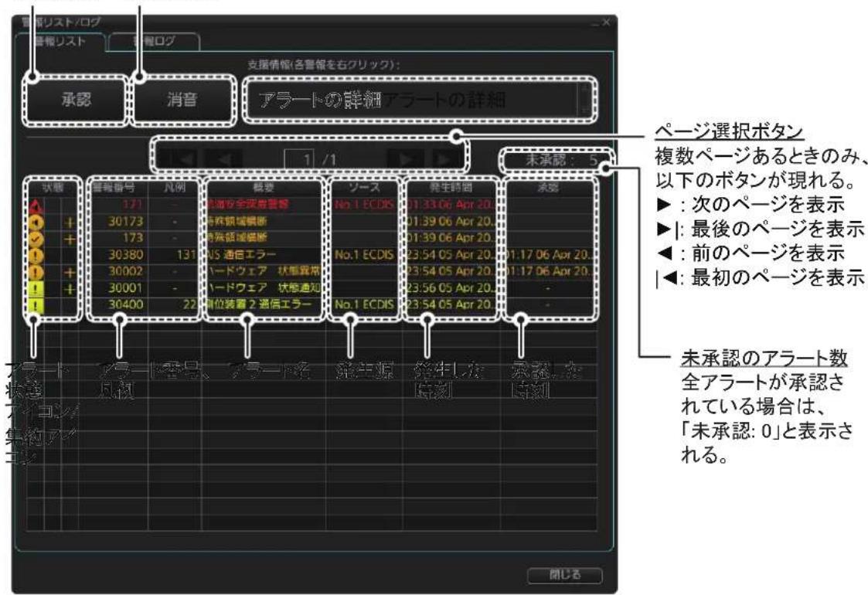Click acknowledged time 01:17 in row 30380
The height and width of the screenshot is (595, 868).
click(549, 254)
